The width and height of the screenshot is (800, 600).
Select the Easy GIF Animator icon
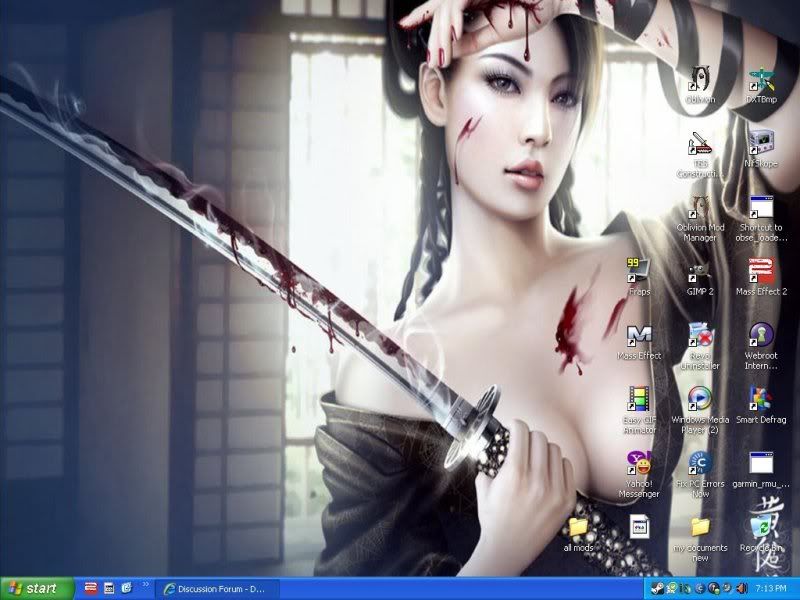pos(638,399)
